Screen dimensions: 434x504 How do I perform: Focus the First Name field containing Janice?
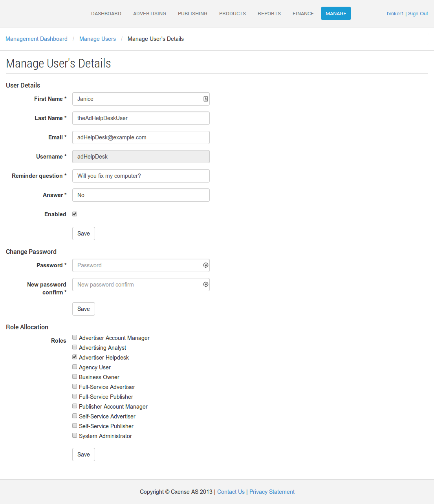pos(141,99)
